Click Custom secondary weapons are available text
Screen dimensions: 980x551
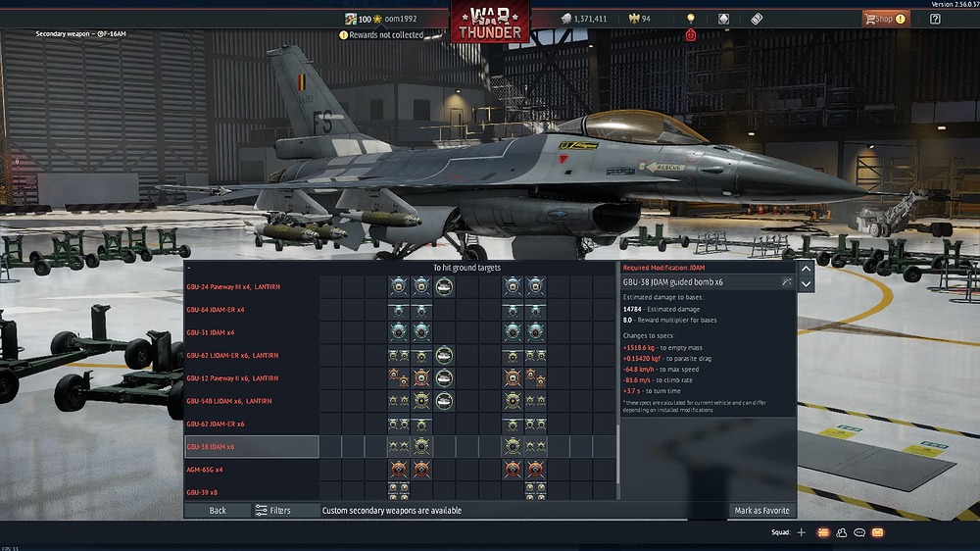click(x=392, y=511)
